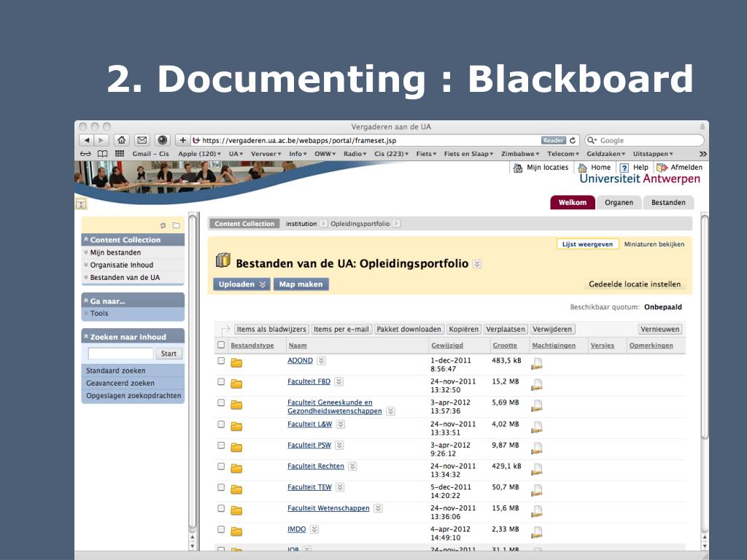Expand options chevron next to IMDO
Image resolution: width=747 pixels, height=560 pixels.
click(x=314, y=529)
